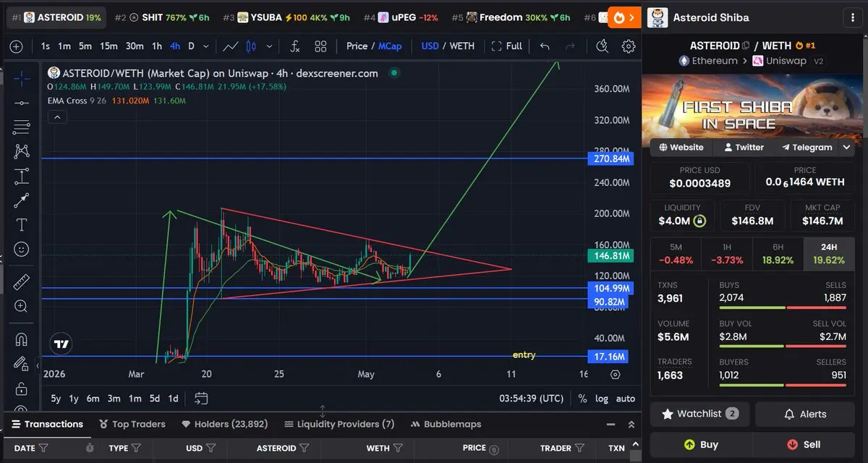Switch chart to candlestick style
Viewport: 868px width, 463px height.
click(252, 46)
